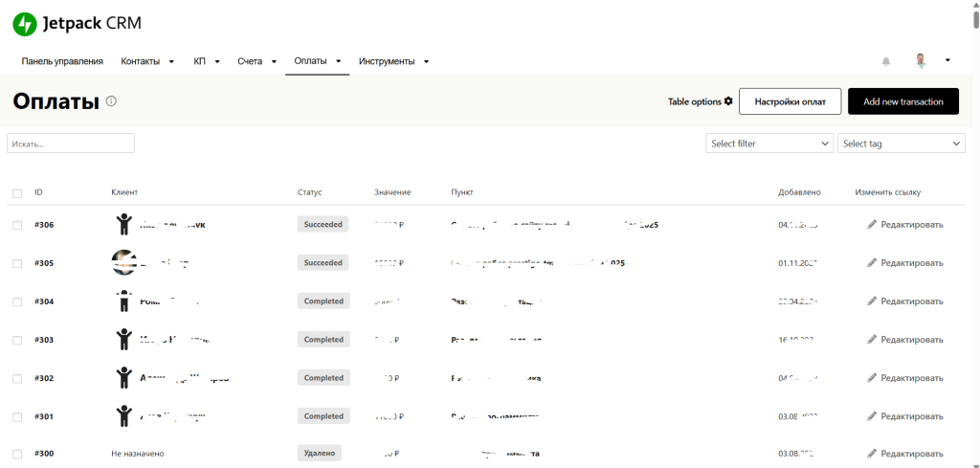Click the Пункт column header
This screenshot has height=468, width=980.
click(x=461, y=192)
